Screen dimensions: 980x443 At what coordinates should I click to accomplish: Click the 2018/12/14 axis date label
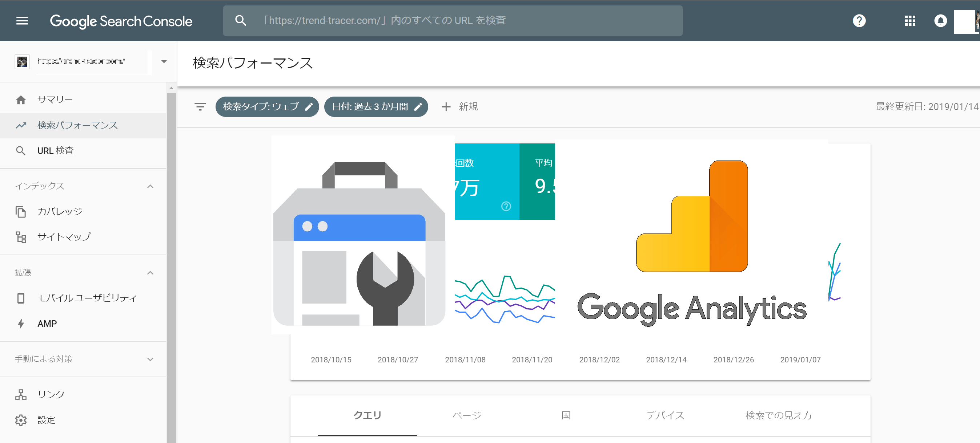click(666, 360)
